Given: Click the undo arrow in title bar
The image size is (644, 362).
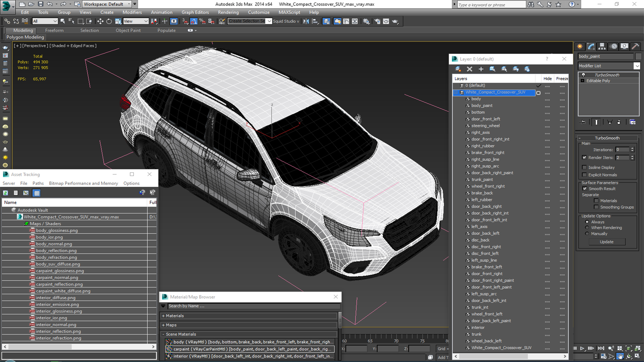Looking at the screenshot, I should [50, 4].
